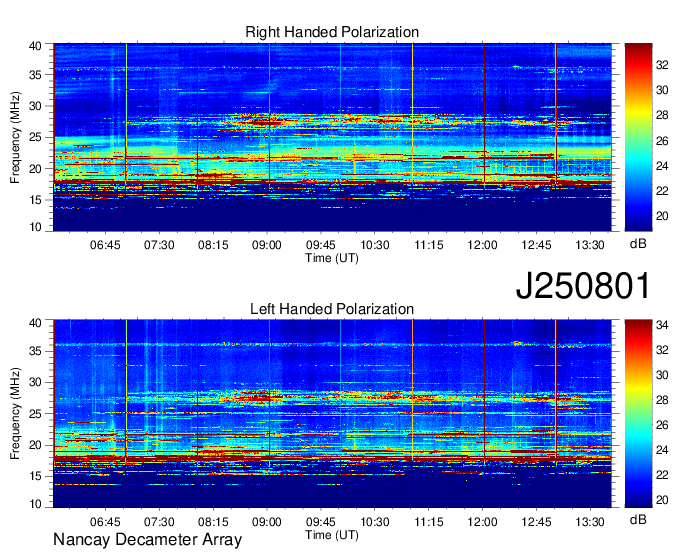
Task: Click the bottom spectrogram's color bar
Action: click(x=638, y=414)
